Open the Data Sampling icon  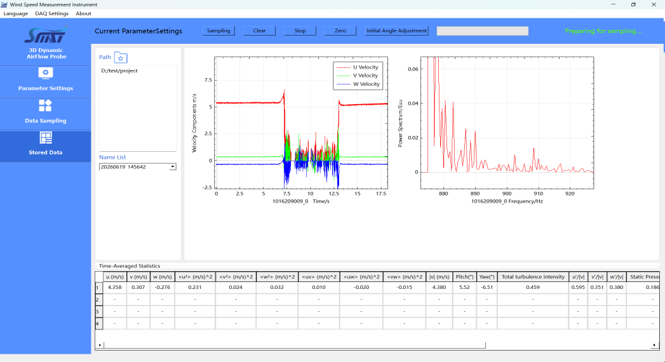click(45, 105)
